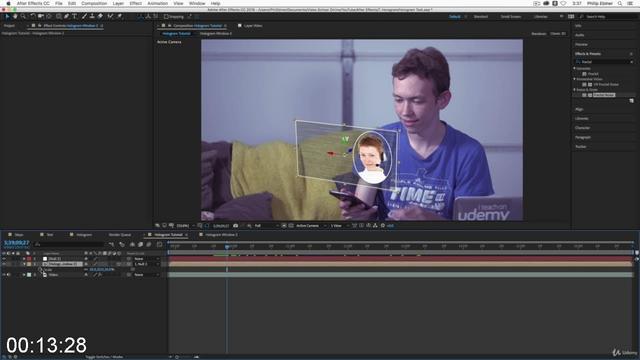Toggle visibility eye of the Video layer

[4, 275]
